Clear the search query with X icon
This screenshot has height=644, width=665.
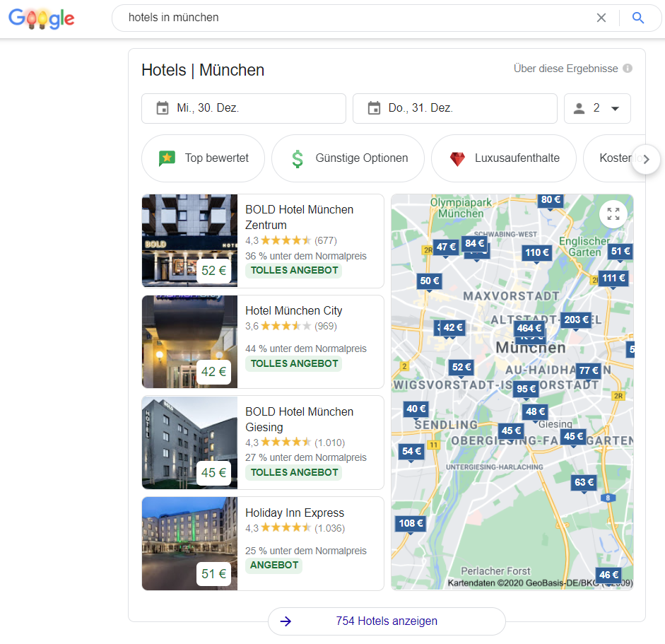(x=601, y=18)
